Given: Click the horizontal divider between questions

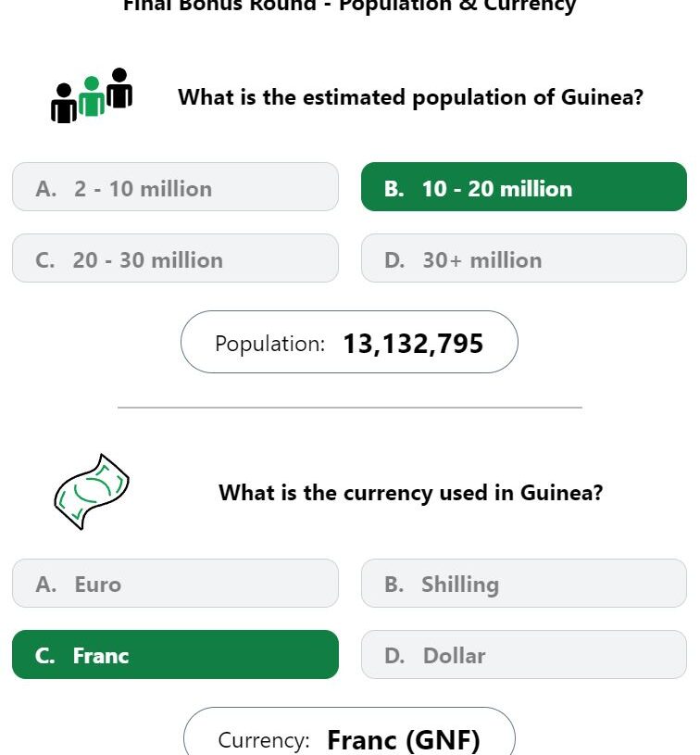Looking at the screenshot, I should click(349, 408).
